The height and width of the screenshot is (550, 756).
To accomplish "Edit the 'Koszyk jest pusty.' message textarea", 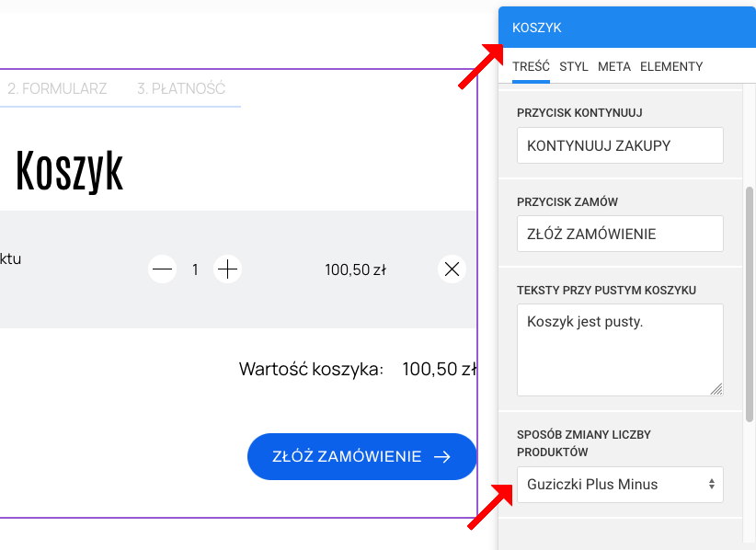I will coord(619,349).
